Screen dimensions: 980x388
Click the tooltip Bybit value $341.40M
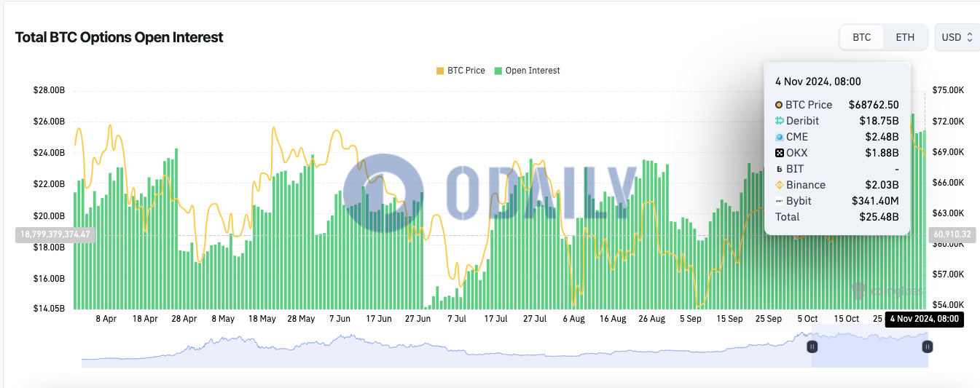[876, 201]
